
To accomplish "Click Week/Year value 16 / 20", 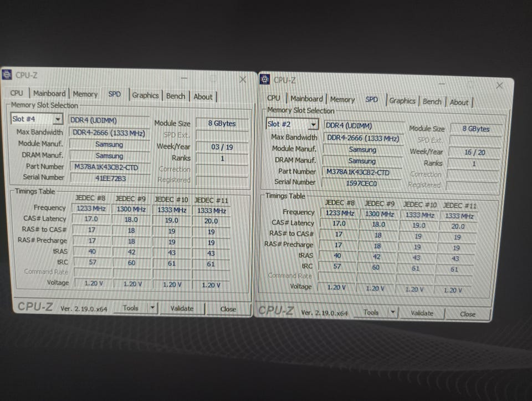I will click(x=475, y=153).
